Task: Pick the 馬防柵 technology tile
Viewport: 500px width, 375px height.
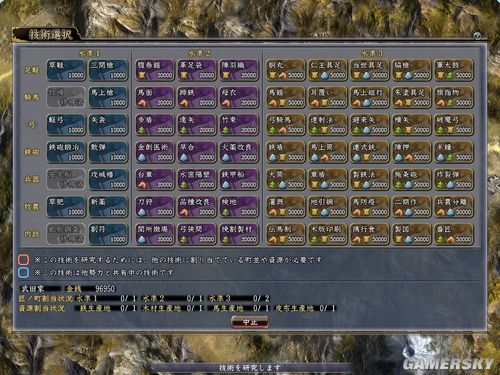Action: [370, 207]
